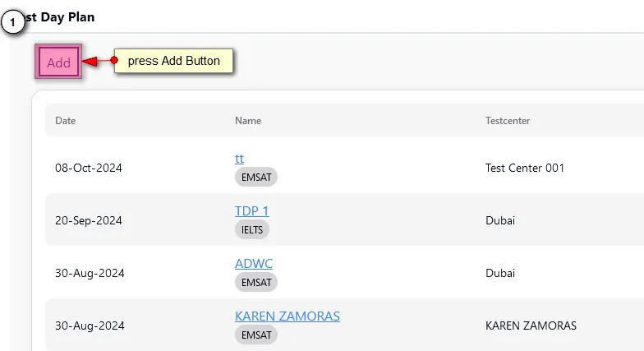Click the 'Test Day Plan' page heading
644x351 pixels.
pos(60,17)
